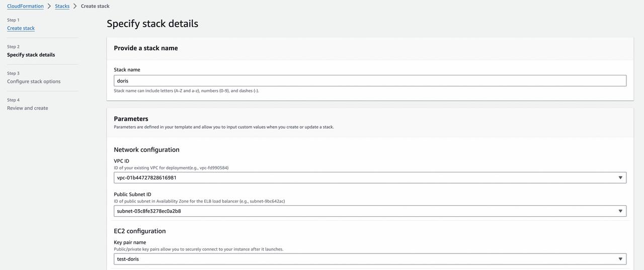Viewport: 644px width, 270px height.
Task: Focus the Stack name input containing doris
Action: click(370, 80)
